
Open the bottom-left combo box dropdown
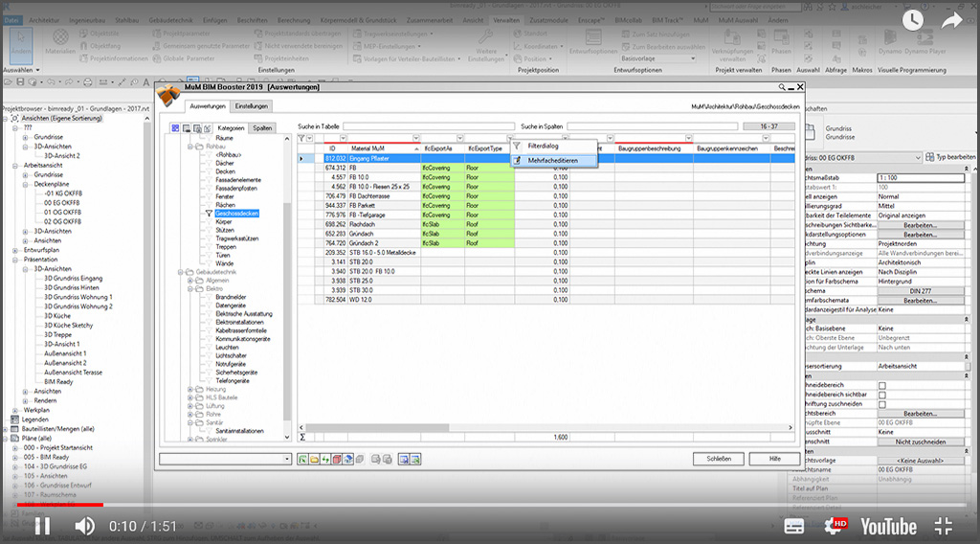pyautogui.click(x=287, y=460)
